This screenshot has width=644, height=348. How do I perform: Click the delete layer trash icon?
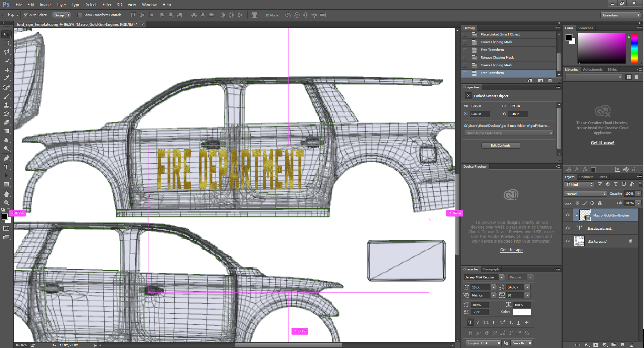click(631, 345)
